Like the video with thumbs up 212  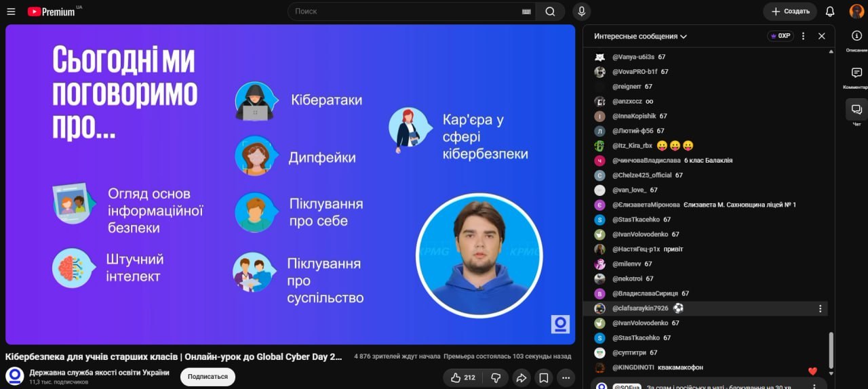(x=464, y=377)
